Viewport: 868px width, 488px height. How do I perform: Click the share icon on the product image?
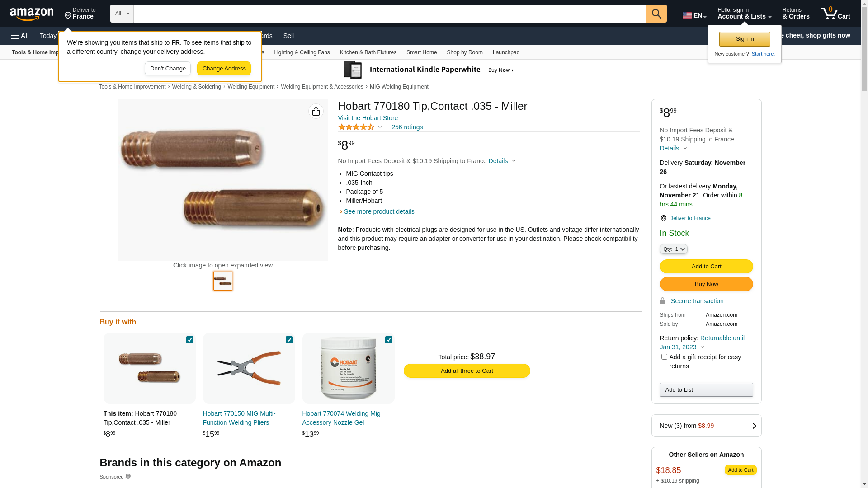(x=316, y=111)
